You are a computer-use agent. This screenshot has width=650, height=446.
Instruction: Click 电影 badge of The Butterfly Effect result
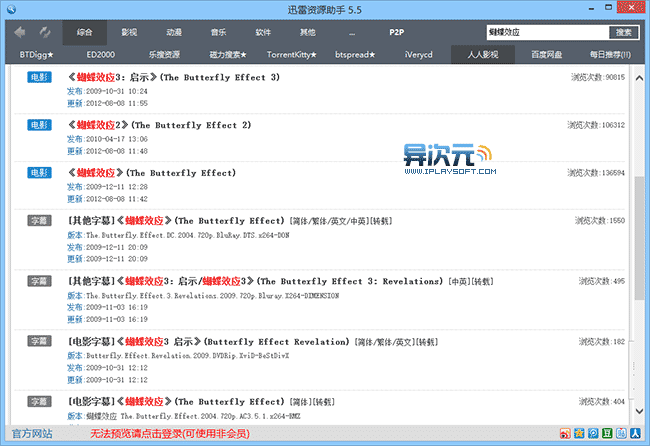coord(39,172)
